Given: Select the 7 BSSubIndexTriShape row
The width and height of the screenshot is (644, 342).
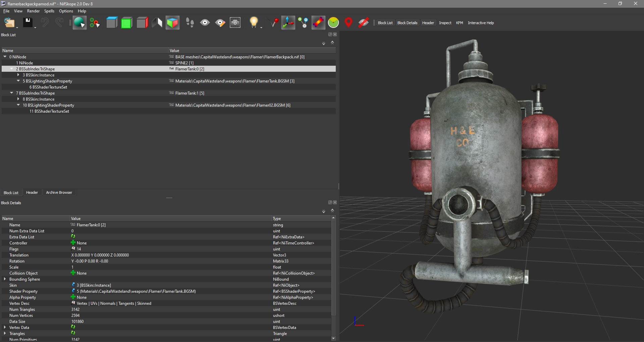Looking at the screenshot, I should (x=37, y=93).
